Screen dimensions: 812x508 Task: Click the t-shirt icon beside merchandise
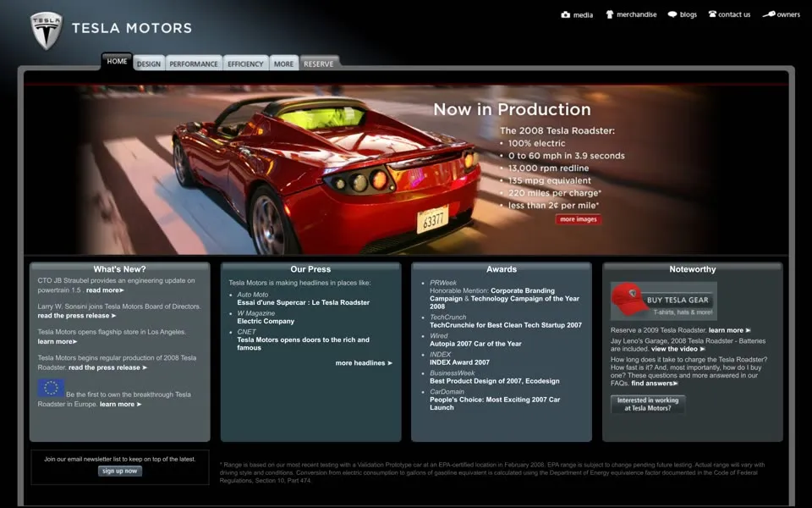[610, 14]
